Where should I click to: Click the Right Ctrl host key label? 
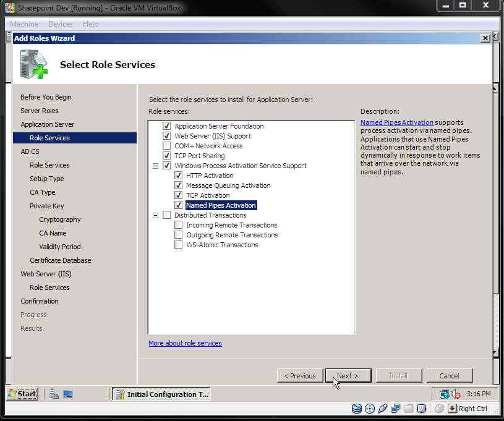[473, 409]
